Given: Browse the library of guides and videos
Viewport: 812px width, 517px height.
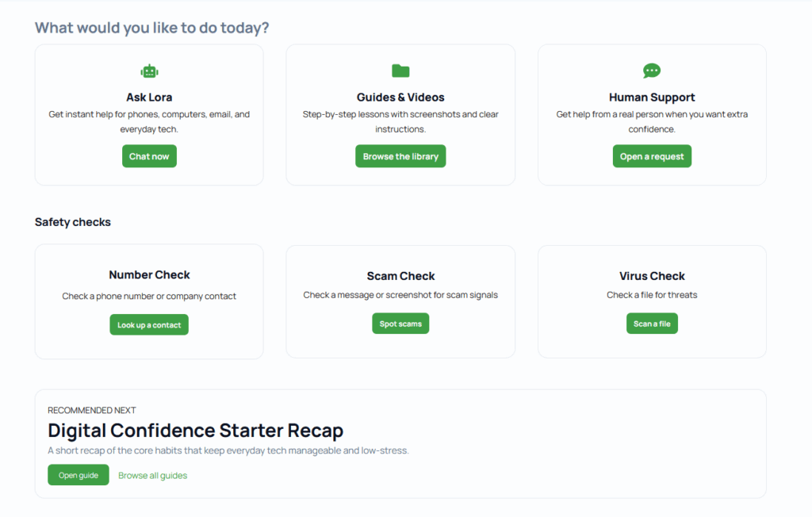Looking at the screenshot, I should pos(400,156).
